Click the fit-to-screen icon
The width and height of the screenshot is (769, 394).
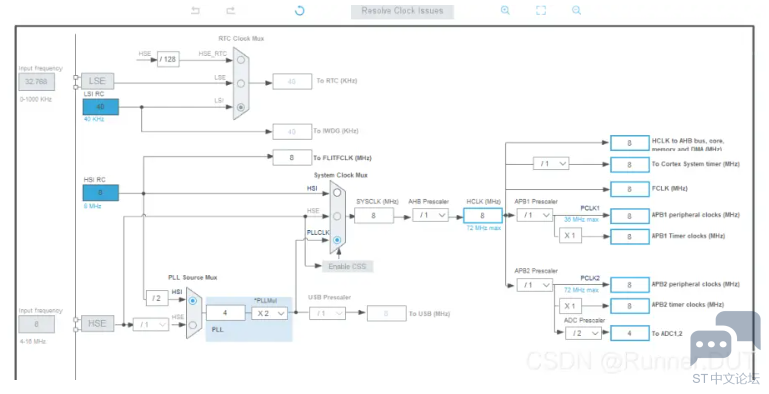pyautogui.click(x=541, y=10)
